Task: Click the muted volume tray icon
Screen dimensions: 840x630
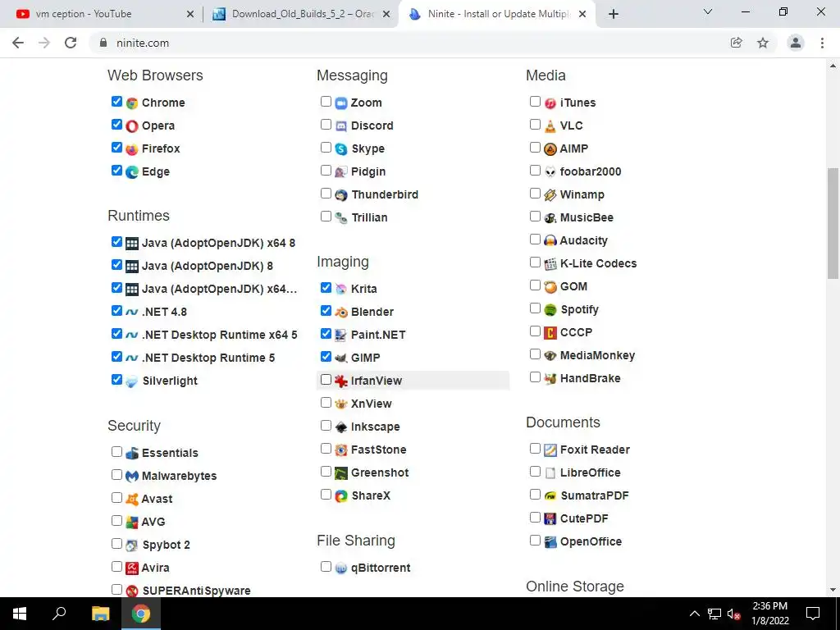Action: [734, 614]
